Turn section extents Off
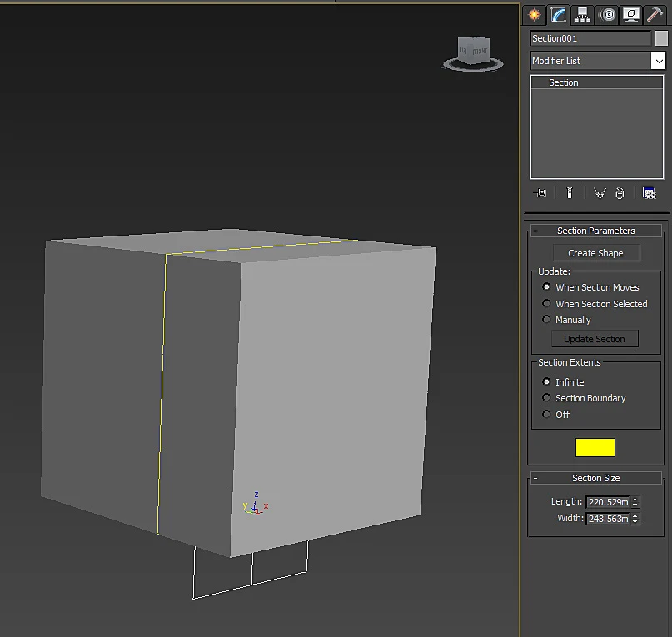 [x=546, y=414]
